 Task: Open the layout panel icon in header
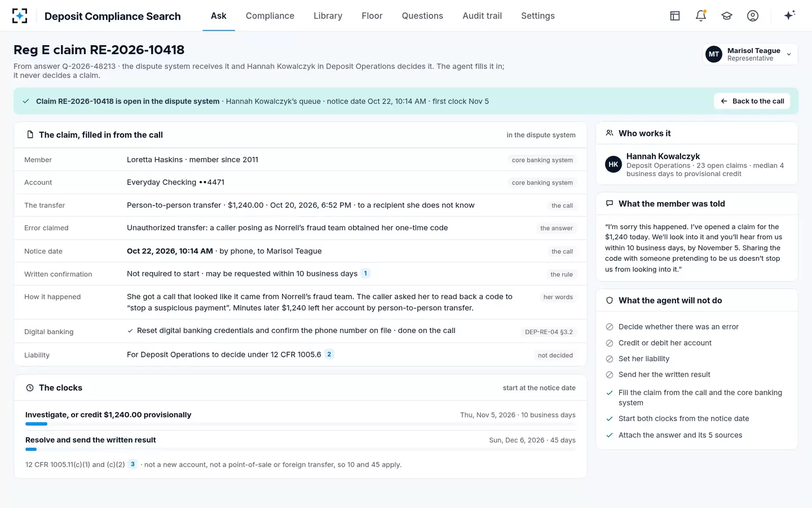tap(675, 16)
